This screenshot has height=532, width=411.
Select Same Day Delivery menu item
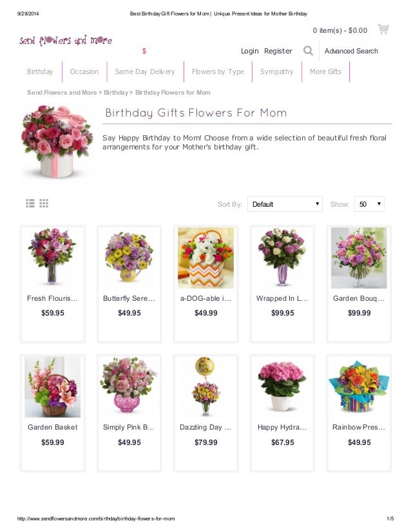click(x=145, y=71)
